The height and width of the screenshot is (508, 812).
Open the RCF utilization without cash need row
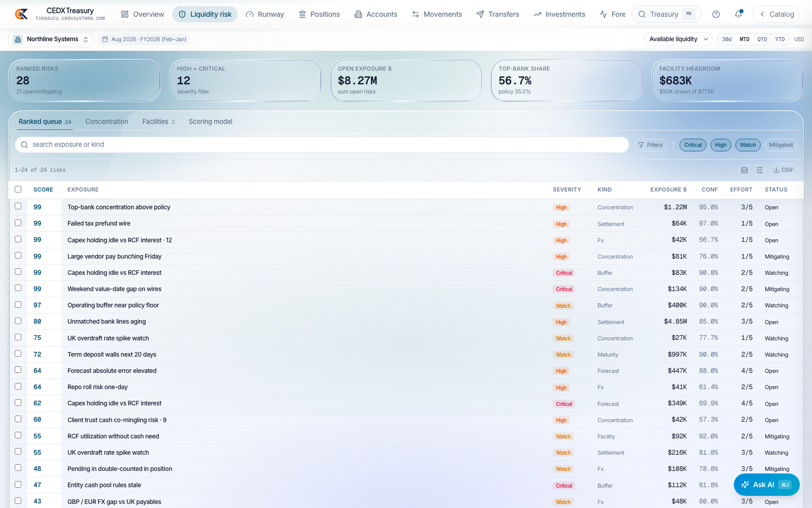[x=406, y=436]
